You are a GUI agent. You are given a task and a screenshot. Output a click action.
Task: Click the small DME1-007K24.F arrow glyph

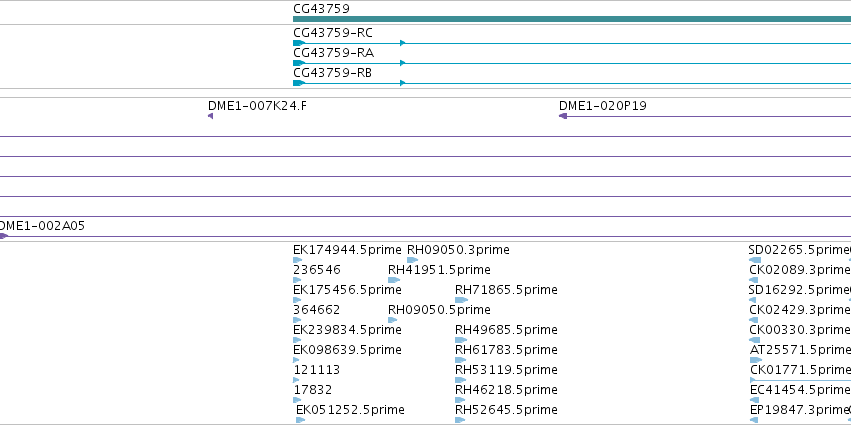tap(211, 116)
